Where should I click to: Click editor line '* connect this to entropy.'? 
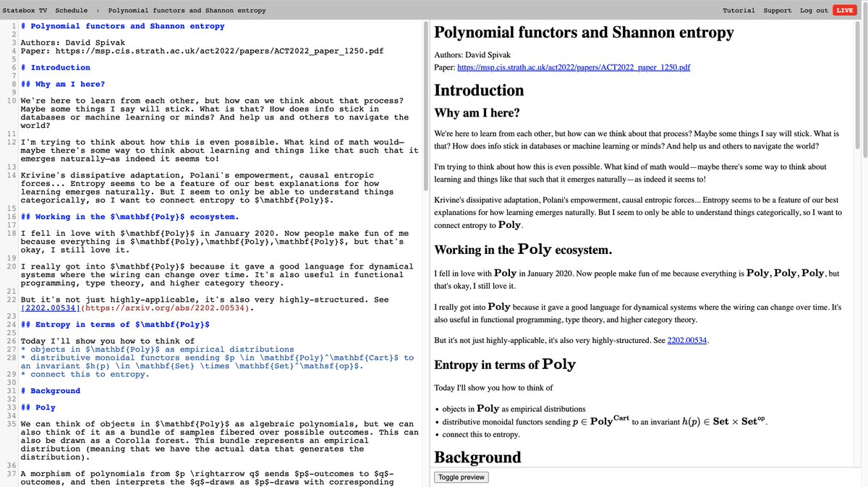coord(85,374)
